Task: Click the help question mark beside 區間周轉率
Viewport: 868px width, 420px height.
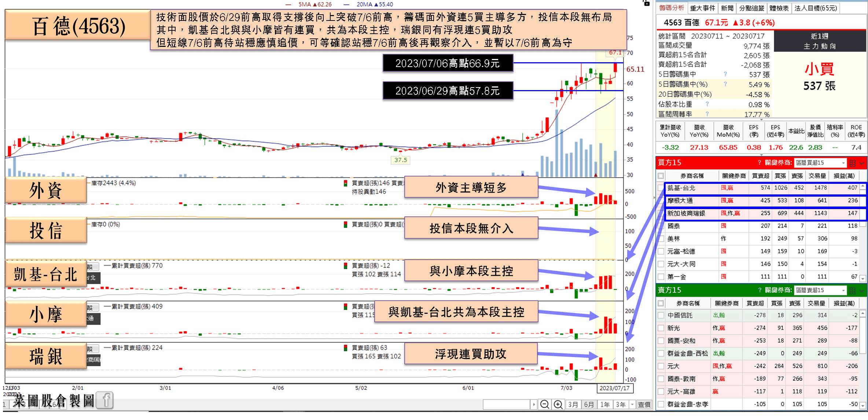Action: (707, 114)
